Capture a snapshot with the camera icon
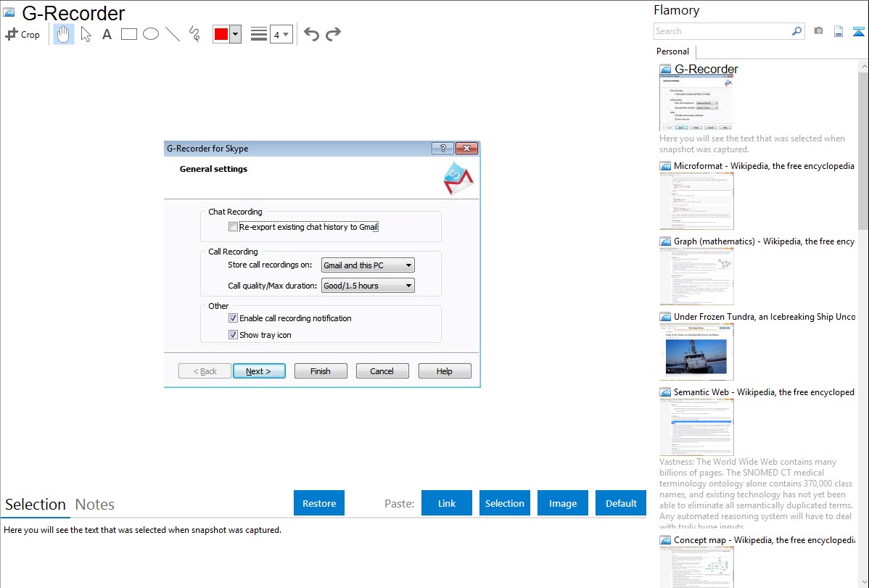 click(x=818, y=31)
